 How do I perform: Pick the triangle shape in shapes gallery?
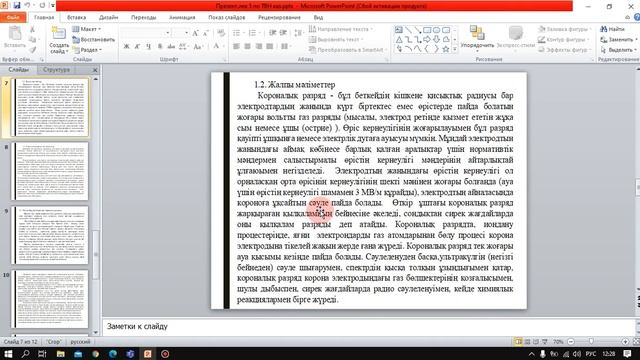coord(399,40)
